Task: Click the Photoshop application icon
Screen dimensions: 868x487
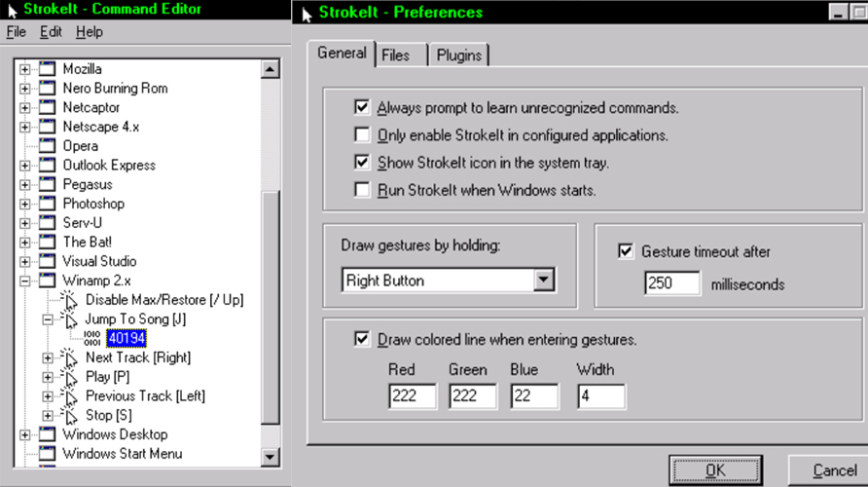Action: (x=48, y=204)
